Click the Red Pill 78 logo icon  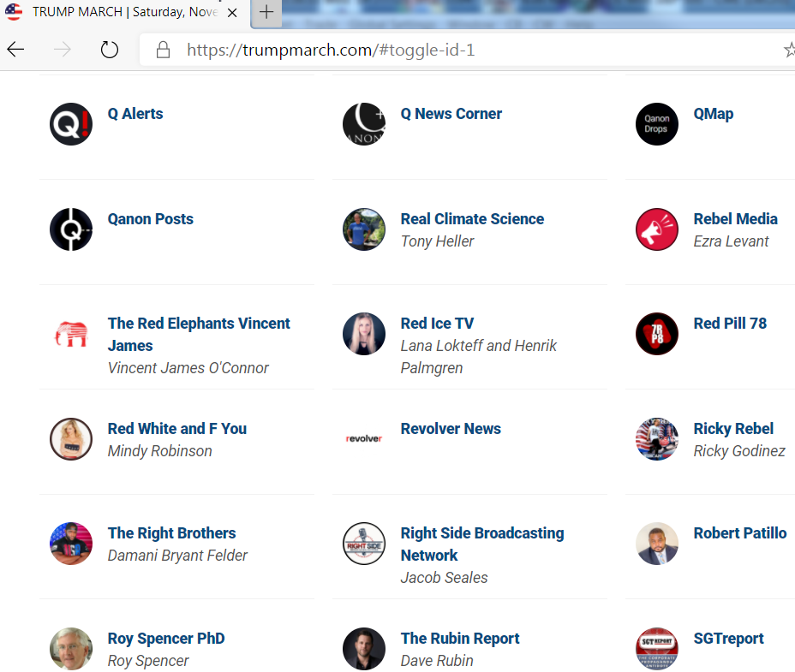pyautogui.click(x=657, y=334)
